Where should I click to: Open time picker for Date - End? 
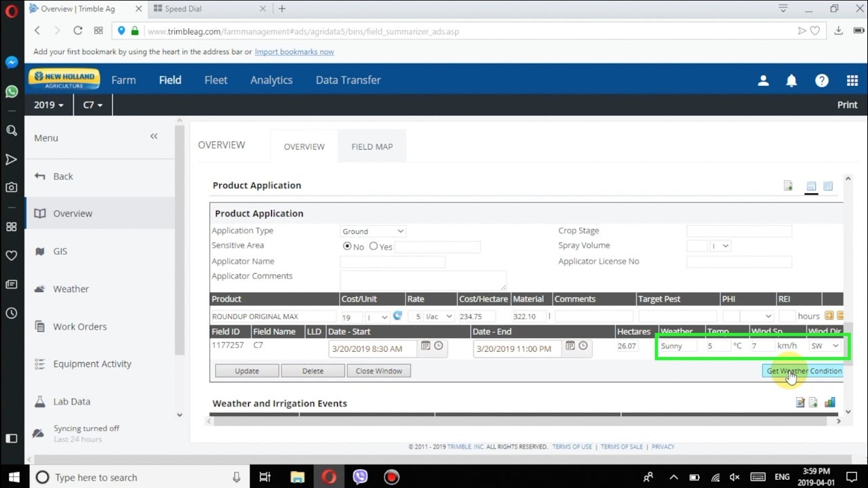(583, 346)
